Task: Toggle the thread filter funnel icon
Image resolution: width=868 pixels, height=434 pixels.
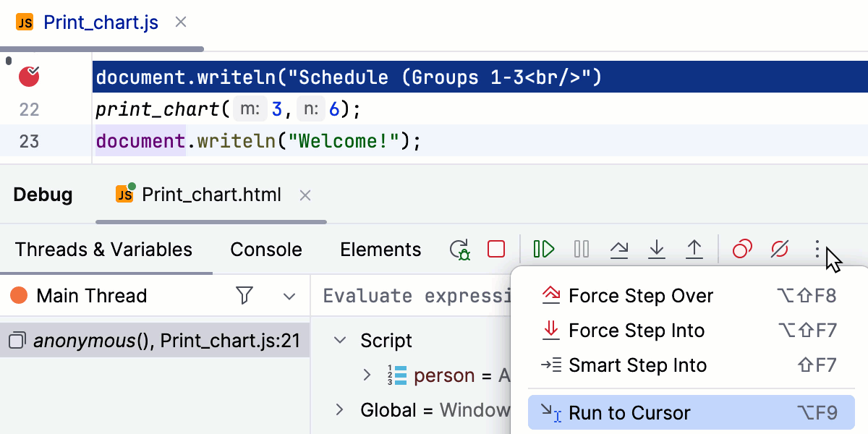Action: pyautogui.click(x=244, y=296)
